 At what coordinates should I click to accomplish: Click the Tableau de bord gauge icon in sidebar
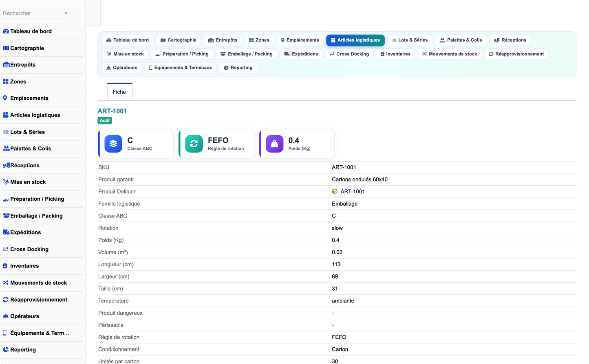(6, 31)
